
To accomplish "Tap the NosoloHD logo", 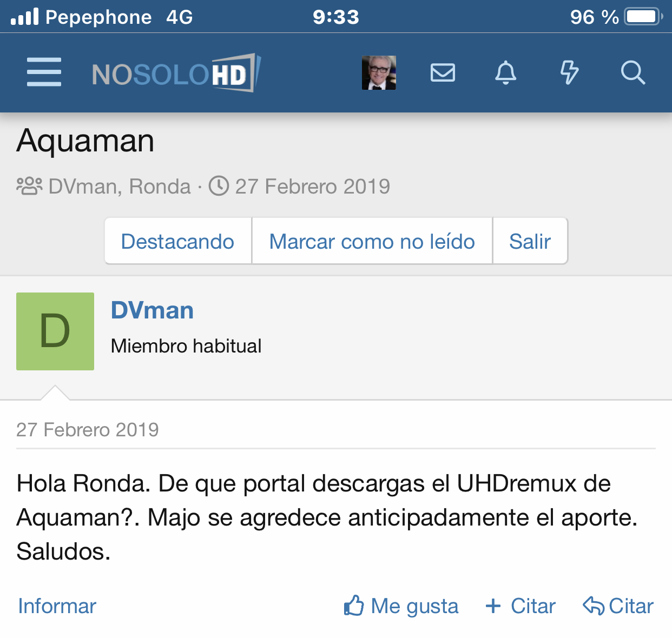I will (176, 73).
